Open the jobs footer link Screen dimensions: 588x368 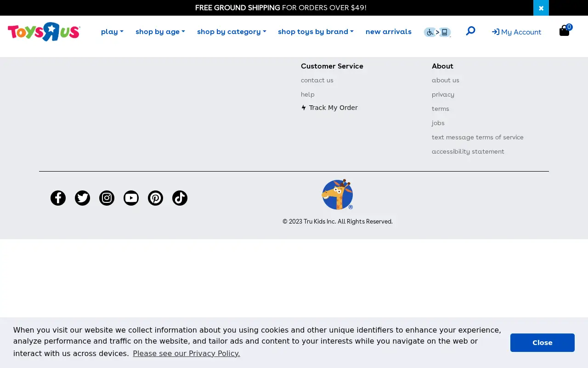click(438, 123)
